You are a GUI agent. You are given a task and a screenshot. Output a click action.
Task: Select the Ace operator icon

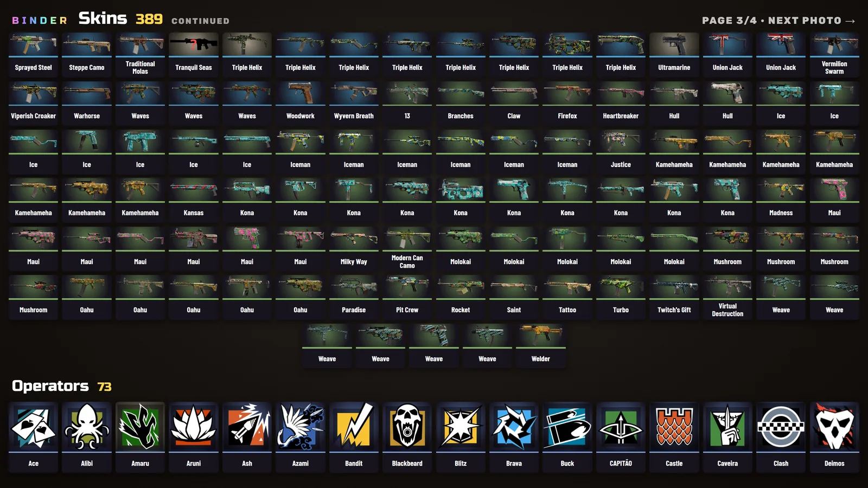click(x=33, y=427)
